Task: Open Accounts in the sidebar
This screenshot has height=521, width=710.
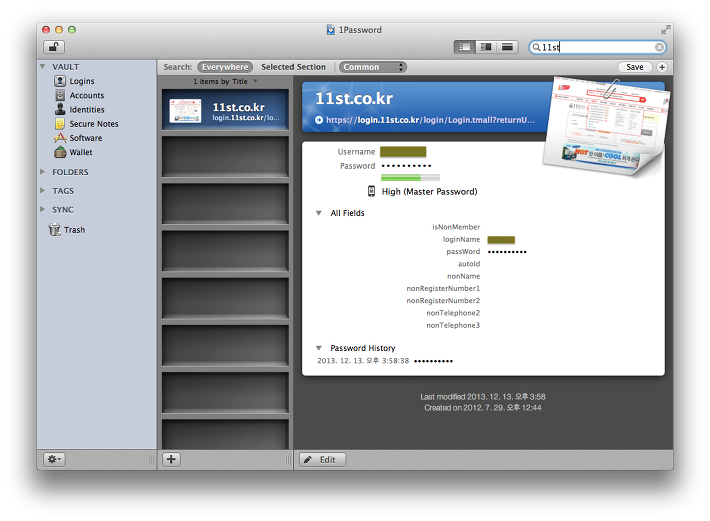Action: tap(86, 96)
